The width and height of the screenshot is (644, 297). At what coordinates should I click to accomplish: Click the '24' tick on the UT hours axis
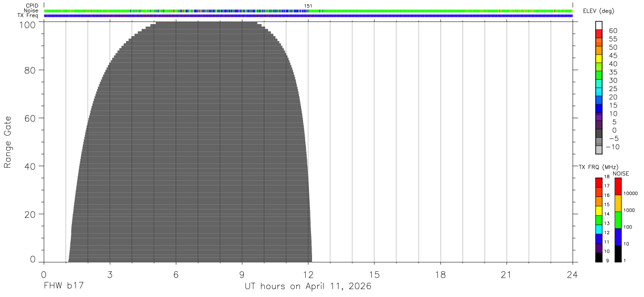pyautogui.click(x=573, y=274)
